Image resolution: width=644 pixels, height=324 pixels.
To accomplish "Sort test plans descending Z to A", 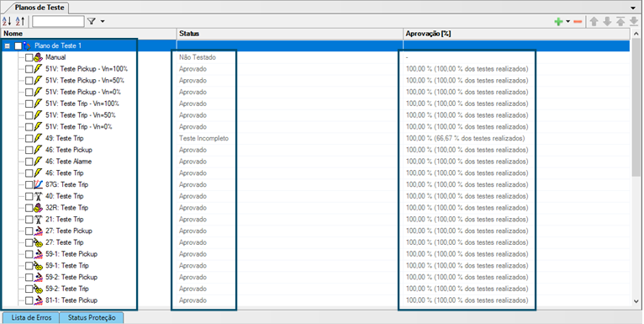I will click(20, 21).
